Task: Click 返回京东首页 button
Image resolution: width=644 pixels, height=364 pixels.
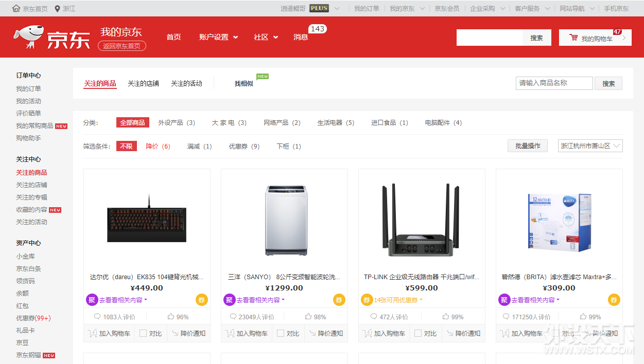Action: 122,46
